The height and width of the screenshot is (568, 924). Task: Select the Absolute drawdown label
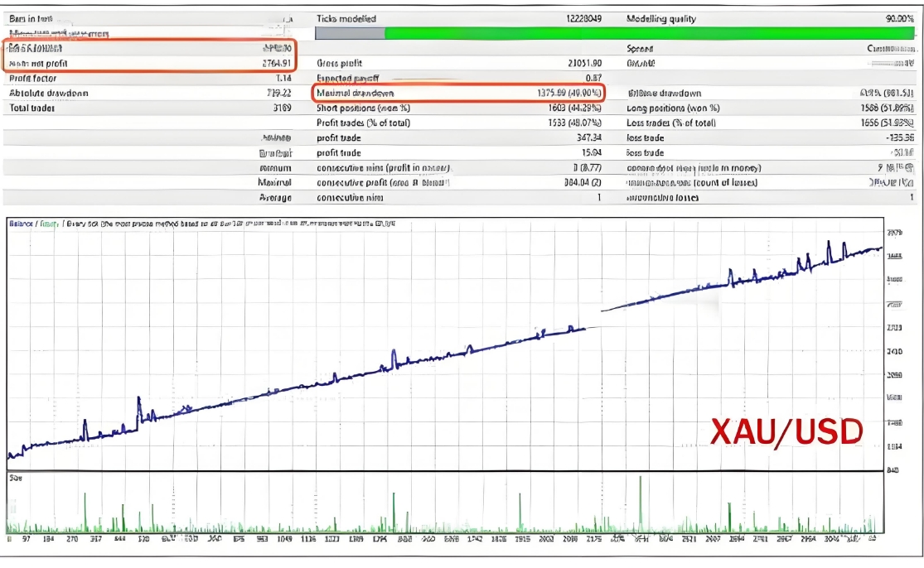click(48, 93)
